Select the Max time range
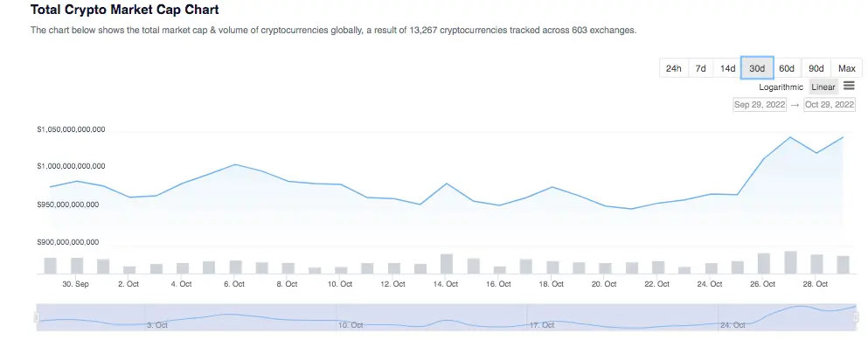The width and height of the screenshot is (868, 340). pos(847,68)
